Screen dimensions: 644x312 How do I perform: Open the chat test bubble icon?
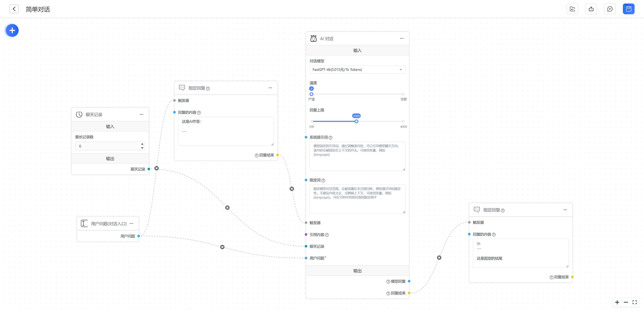point(610,9)
